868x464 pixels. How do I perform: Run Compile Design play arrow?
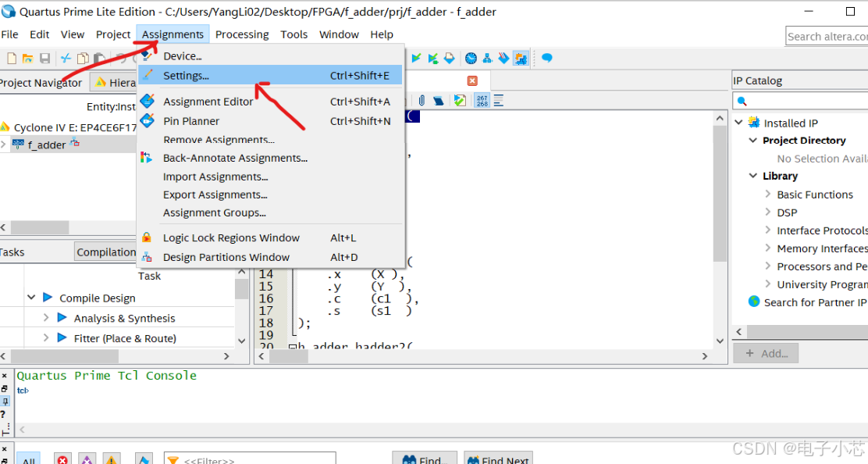click(48, 298)
